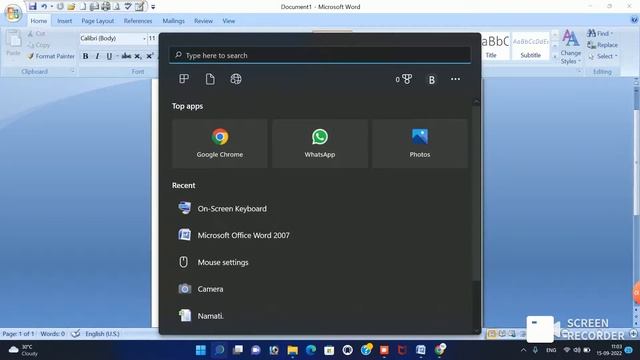
Task: Click Cut in the Clipboard group
Action: click(x=37, y=34)
